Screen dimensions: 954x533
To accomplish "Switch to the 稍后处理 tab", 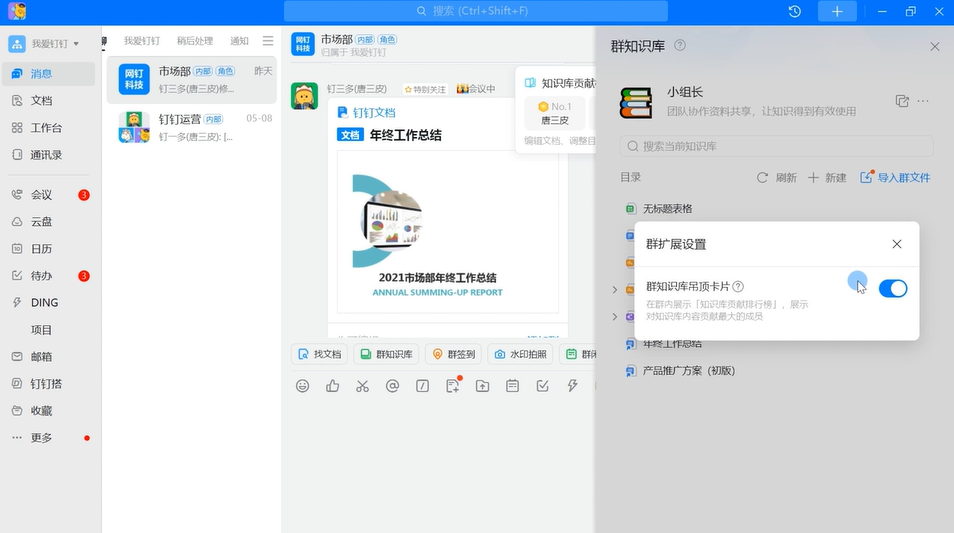I will click(x=195, y=41).
